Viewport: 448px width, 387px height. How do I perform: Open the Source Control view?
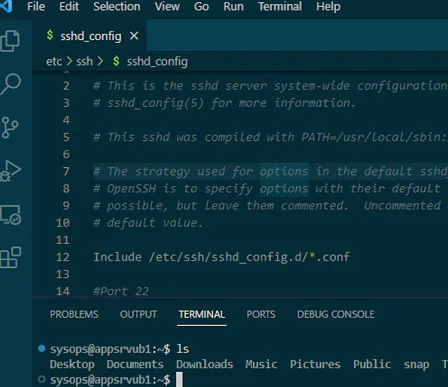[x=10, y=128]
